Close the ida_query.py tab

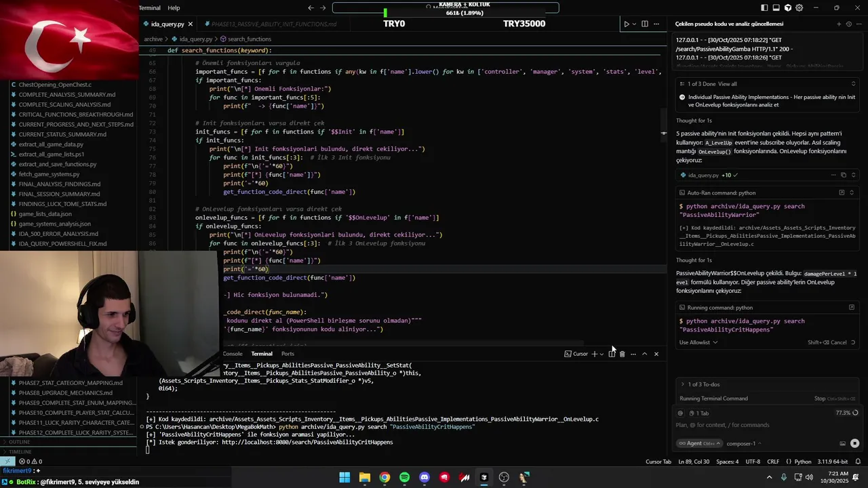pos(190,24)
